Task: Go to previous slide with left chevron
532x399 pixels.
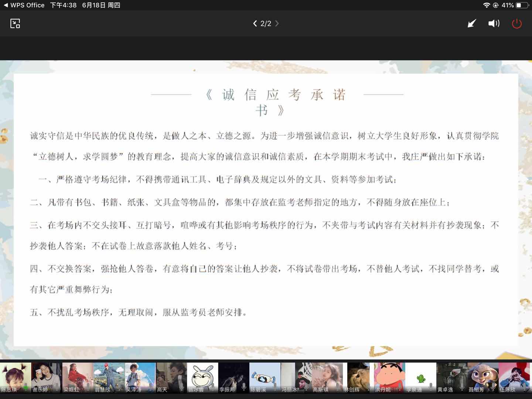Action: [255, 24]
